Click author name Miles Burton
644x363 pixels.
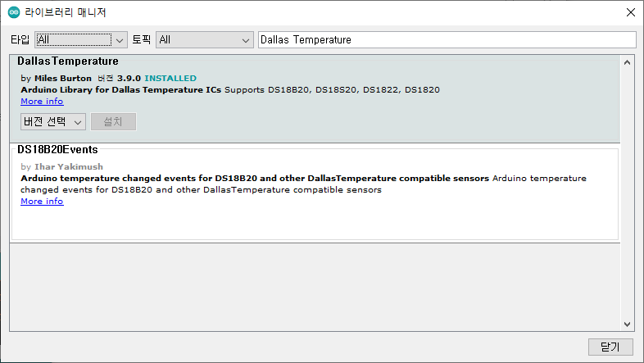pyautogui.click(x=63, y=78)
